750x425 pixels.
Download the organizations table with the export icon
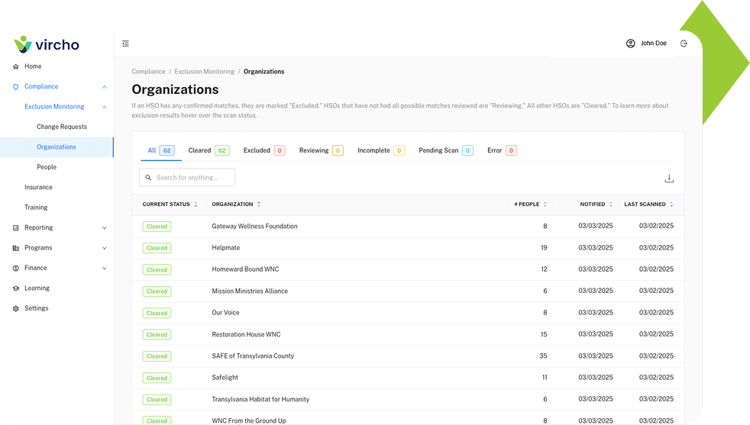tap(669, 178)
